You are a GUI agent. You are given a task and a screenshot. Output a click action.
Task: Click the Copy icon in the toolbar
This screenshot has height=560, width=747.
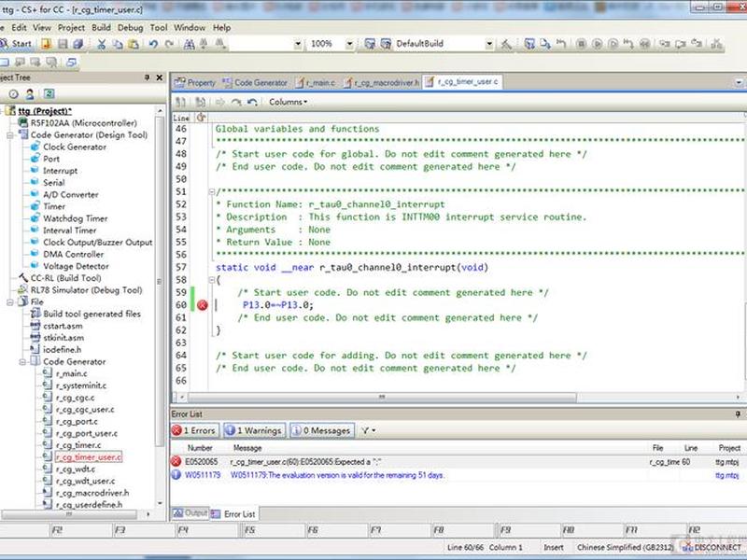tap(118, 44)
